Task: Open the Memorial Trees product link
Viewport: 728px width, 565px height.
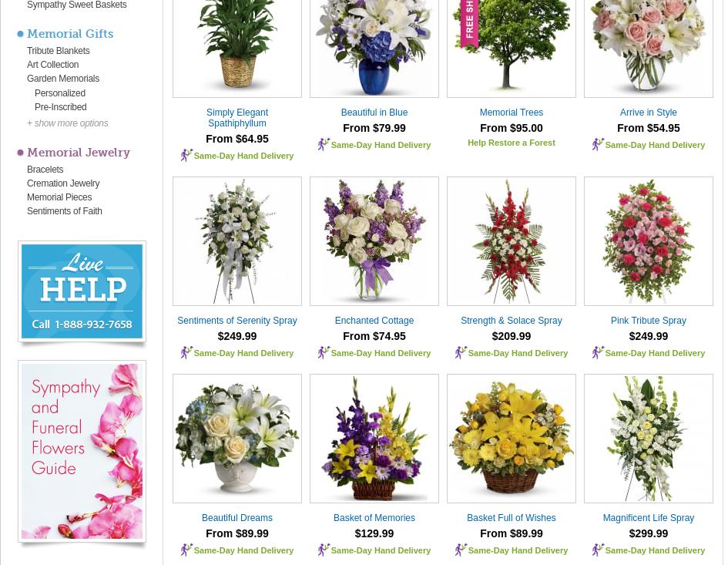Action: [x=512, y=113]
